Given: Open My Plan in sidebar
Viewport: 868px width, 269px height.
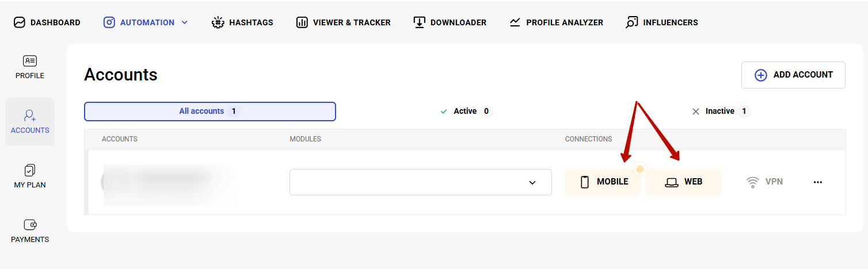Looking at the screenshot, I should point(30,176).
